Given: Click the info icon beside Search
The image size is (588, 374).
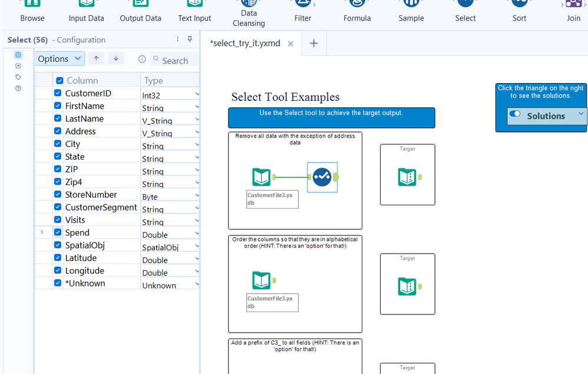Looking at the screenshot, I should coord(142,59).
